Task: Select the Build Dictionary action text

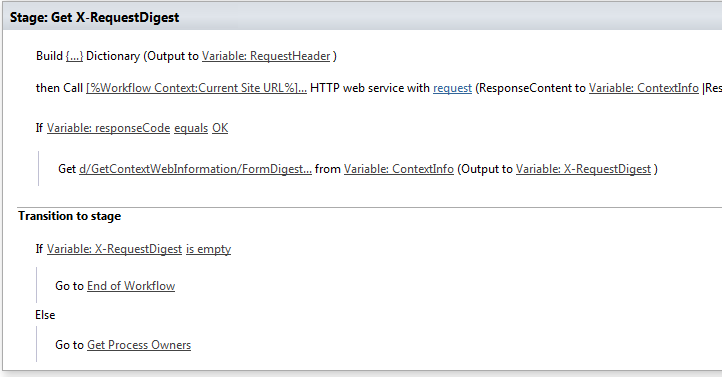Action: pyautogui.click(x=186, y=56)
